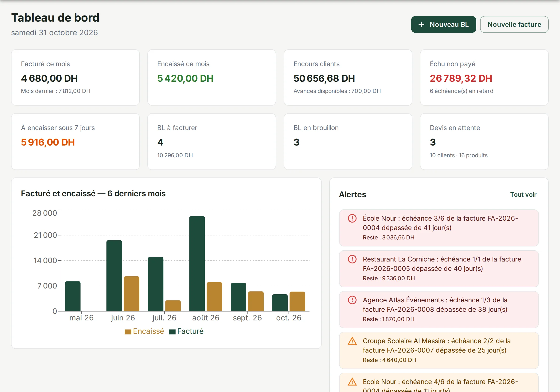Click the À encaisser sous 7 jours card

[75, 142]
